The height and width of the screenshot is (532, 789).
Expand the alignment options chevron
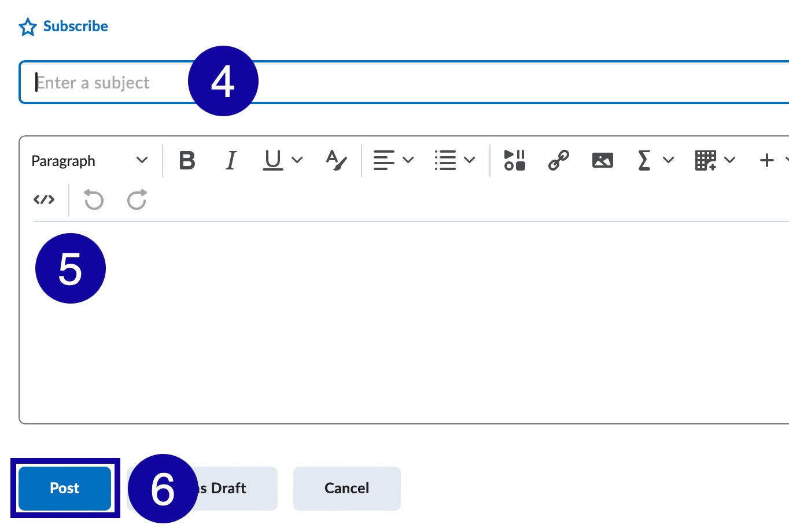coord(408,160)
